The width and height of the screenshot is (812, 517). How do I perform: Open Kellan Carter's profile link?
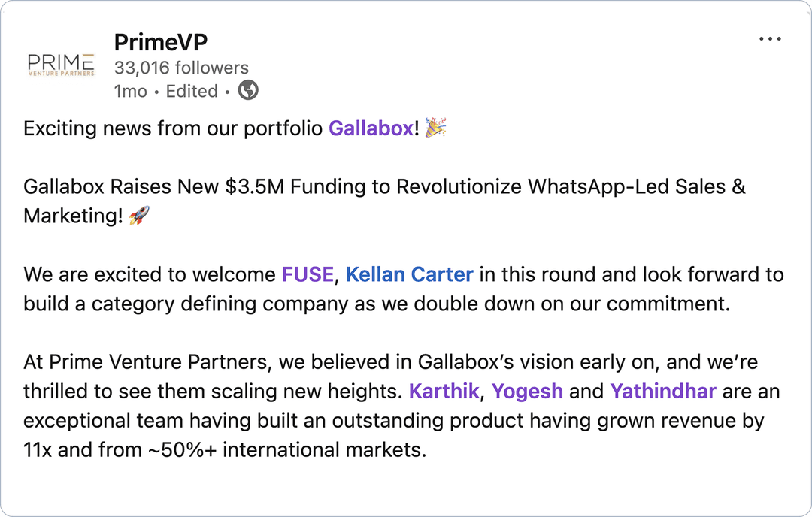(409, 274)
